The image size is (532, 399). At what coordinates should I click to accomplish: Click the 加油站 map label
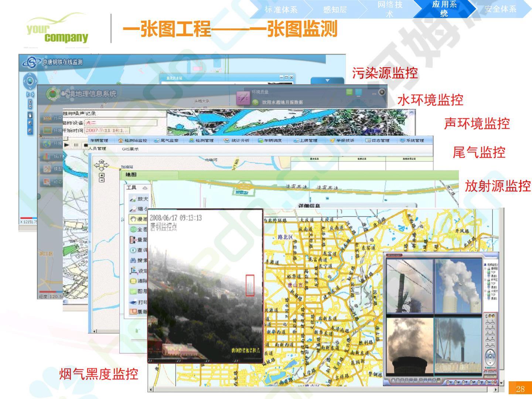tap(127, 167)
